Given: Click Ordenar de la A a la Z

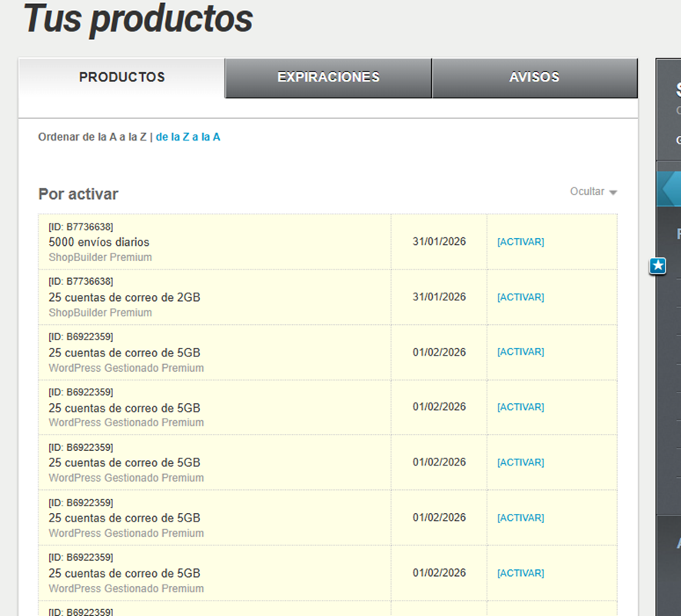Looking at the screenshot, I should pos(92,137).
